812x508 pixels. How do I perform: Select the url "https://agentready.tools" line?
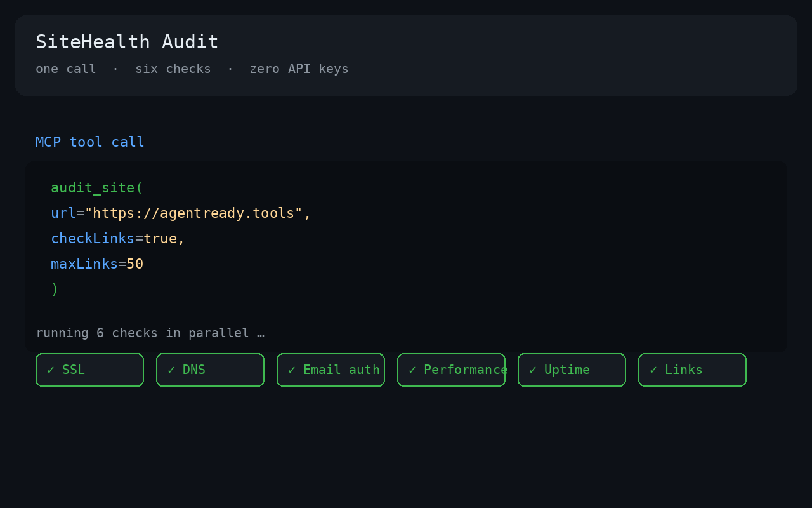[x=181, y=213]
